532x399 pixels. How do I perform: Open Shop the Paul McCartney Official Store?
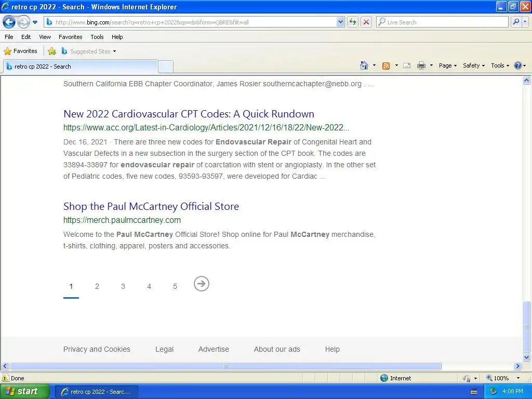pos(151,206)
